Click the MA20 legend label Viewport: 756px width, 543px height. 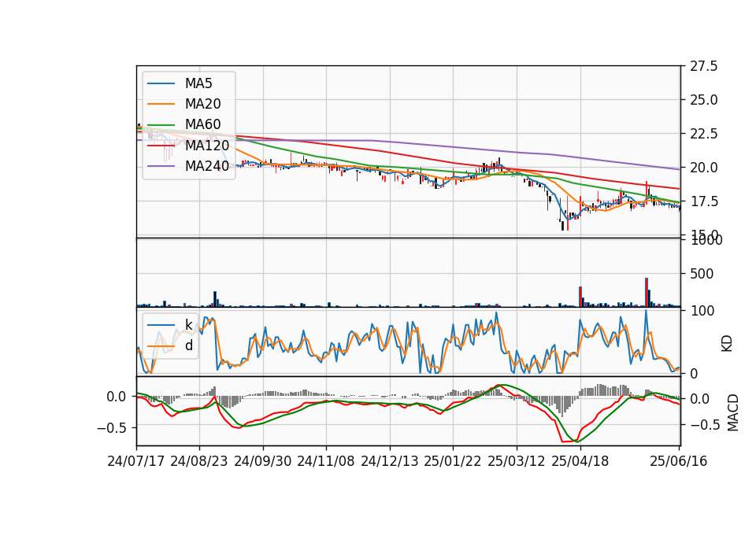202,104
